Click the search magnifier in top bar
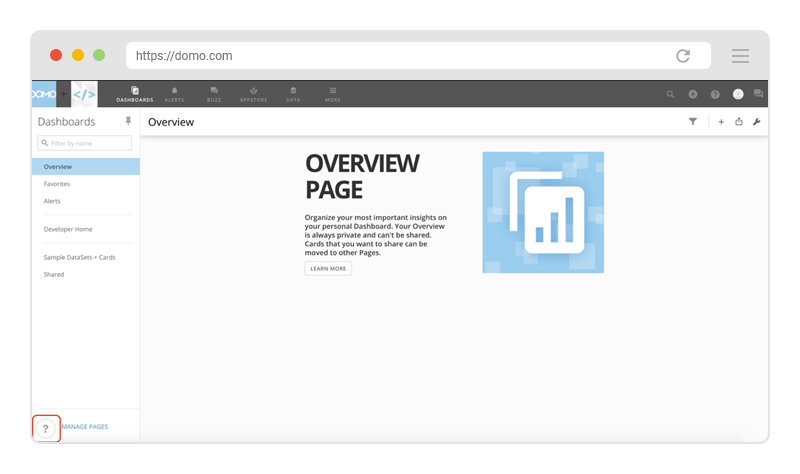 [x=671, y=94]
